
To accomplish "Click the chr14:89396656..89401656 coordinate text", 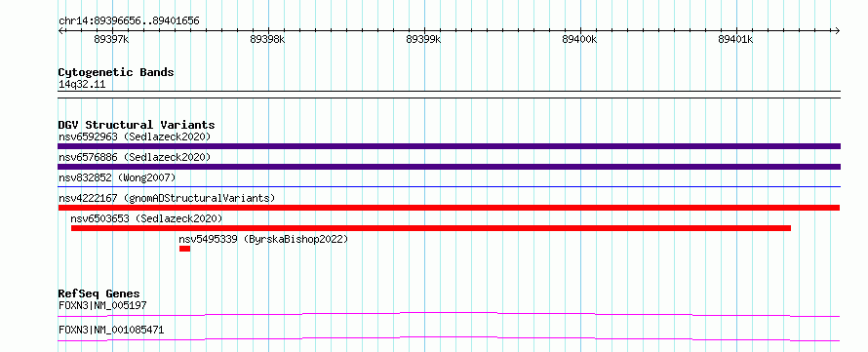I will 129,21.
